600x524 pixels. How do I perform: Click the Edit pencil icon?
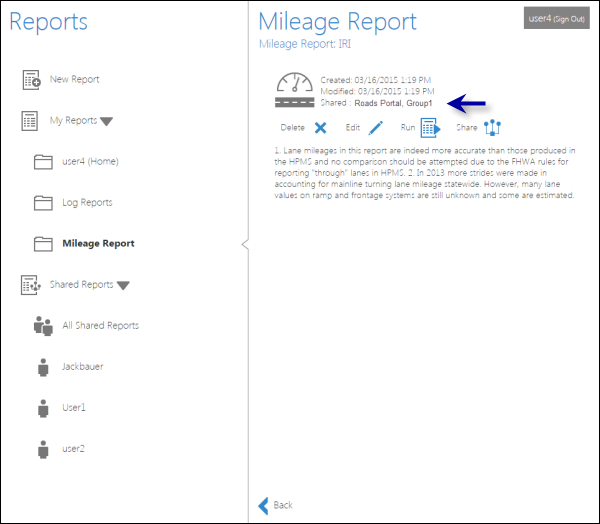coord(376,128)
